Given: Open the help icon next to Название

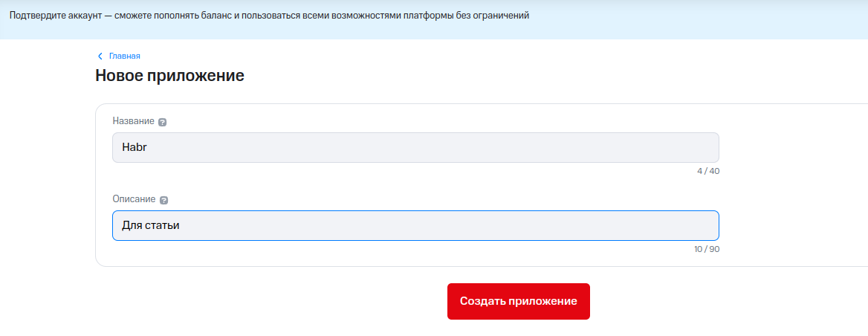Looking at the screenshot, I should 163,122.
